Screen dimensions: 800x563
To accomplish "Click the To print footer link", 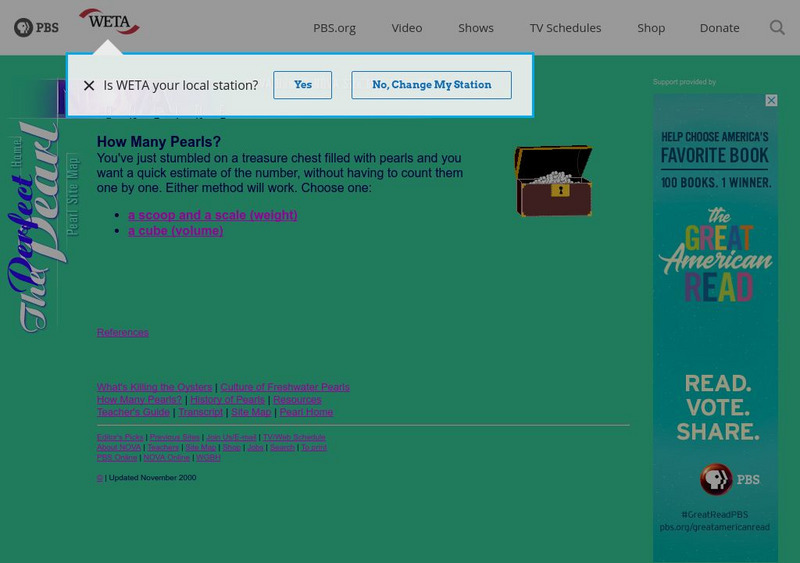I will (x=314, y=448).
